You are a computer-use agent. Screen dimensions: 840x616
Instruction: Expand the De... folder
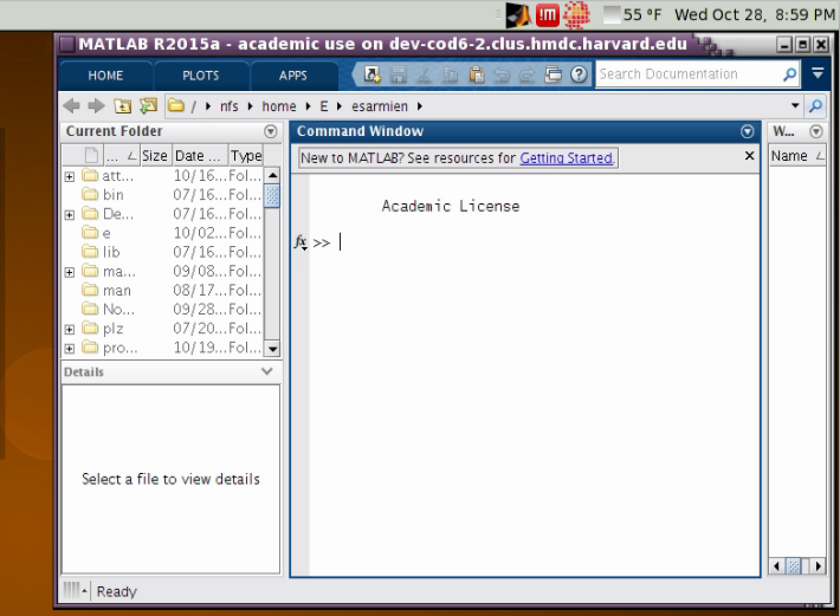[x=70, y=215]
